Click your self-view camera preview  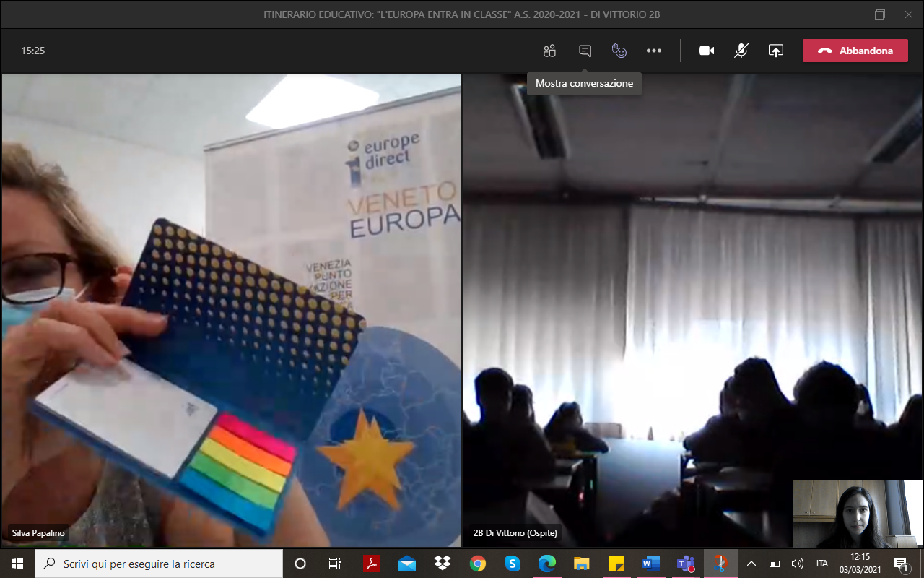coord(858,514)
